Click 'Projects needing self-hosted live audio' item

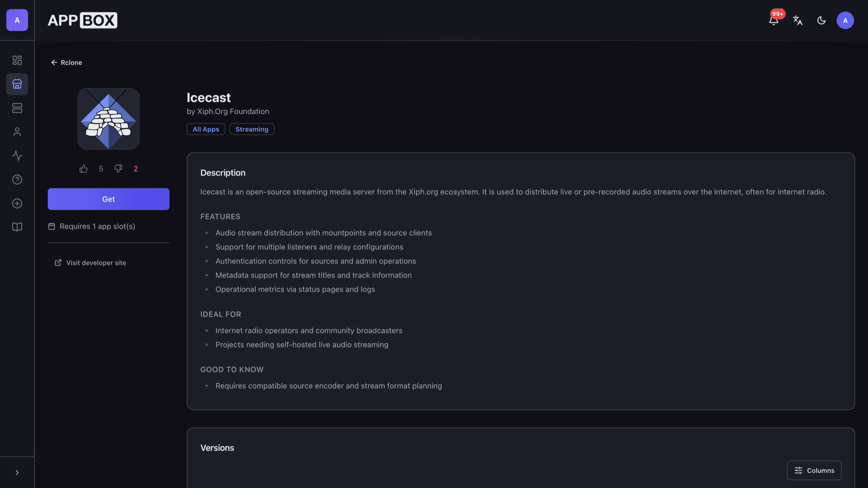[x=302, y=345]
